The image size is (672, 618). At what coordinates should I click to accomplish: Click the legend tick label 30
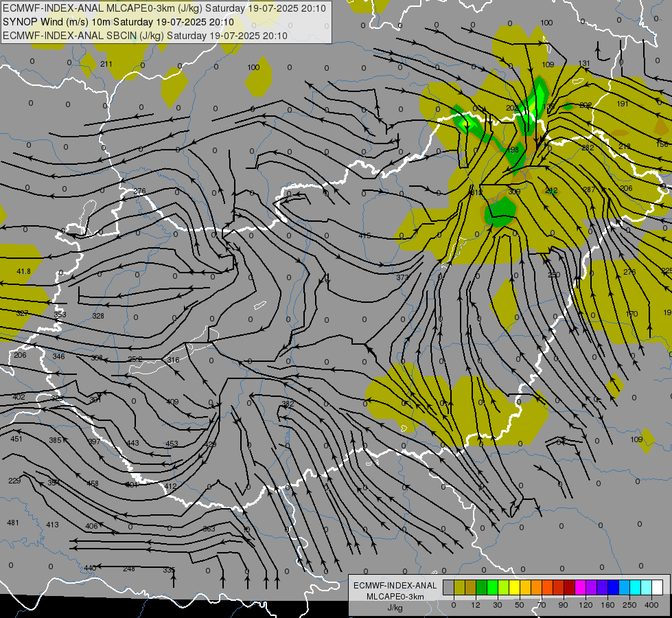[x=497, y=605]
